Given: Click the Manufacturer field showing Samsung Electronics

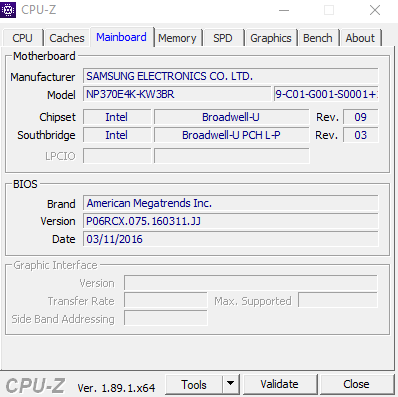Looking at the screenshot, I should tap(231, 76).
